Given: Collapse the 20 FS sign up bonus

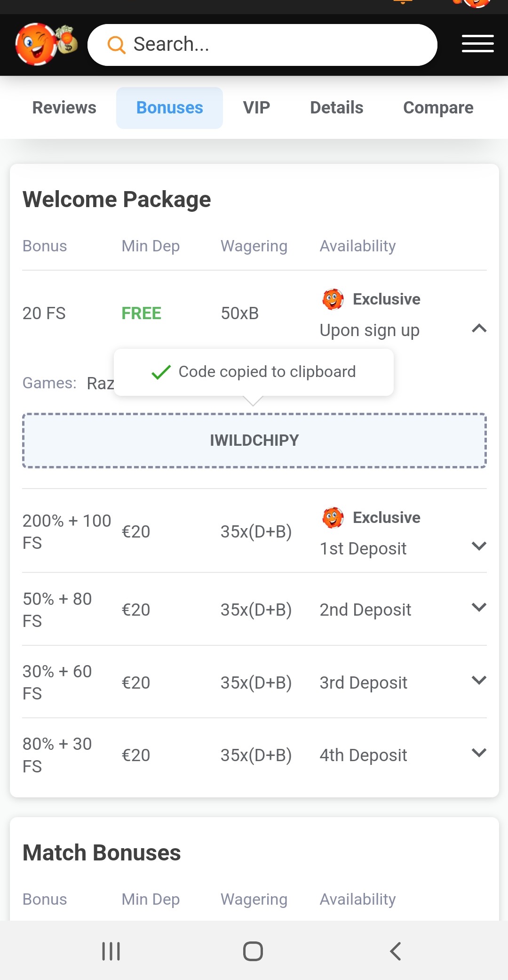Looking at the screenshot, I should pyautogui.click(x=479, y=328).
